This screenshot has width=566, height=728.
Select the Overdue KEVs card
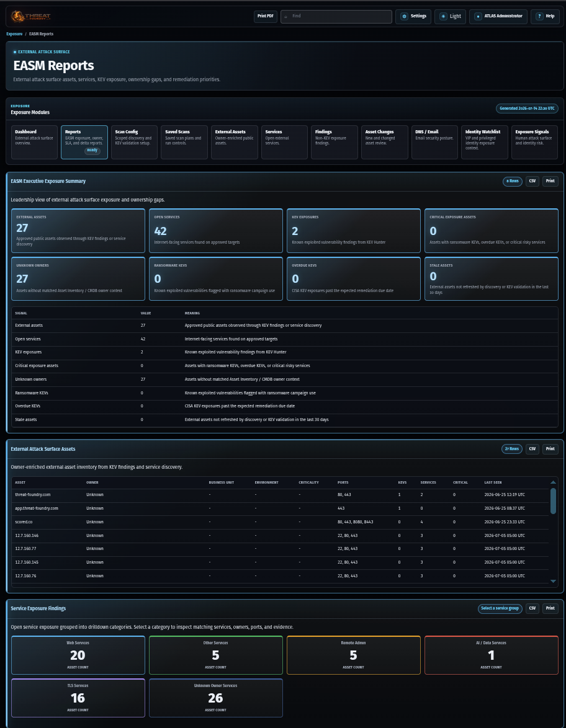354,278
